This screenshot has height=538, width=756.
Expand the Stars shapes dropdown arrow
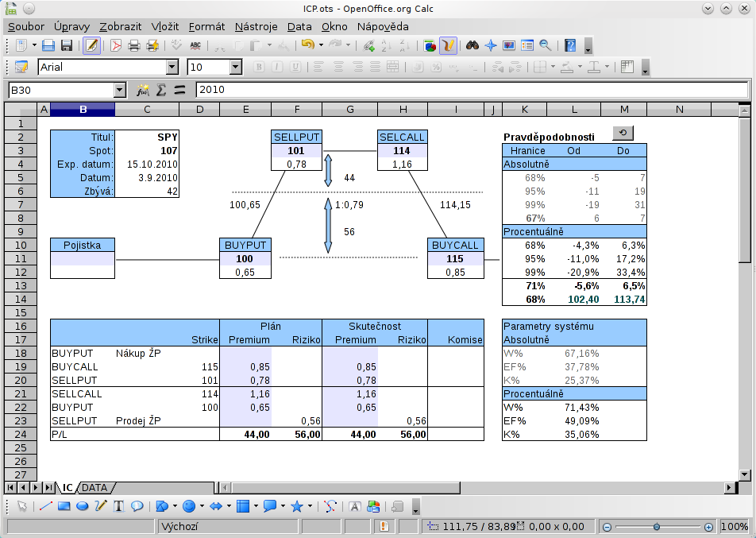pos(310,506)
